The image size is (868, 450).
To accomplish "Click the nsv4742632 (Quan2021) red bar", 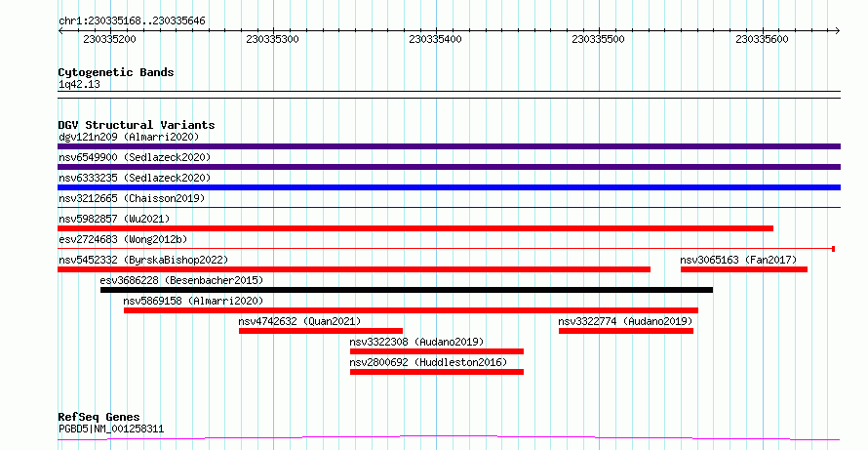I will (321, 331).
